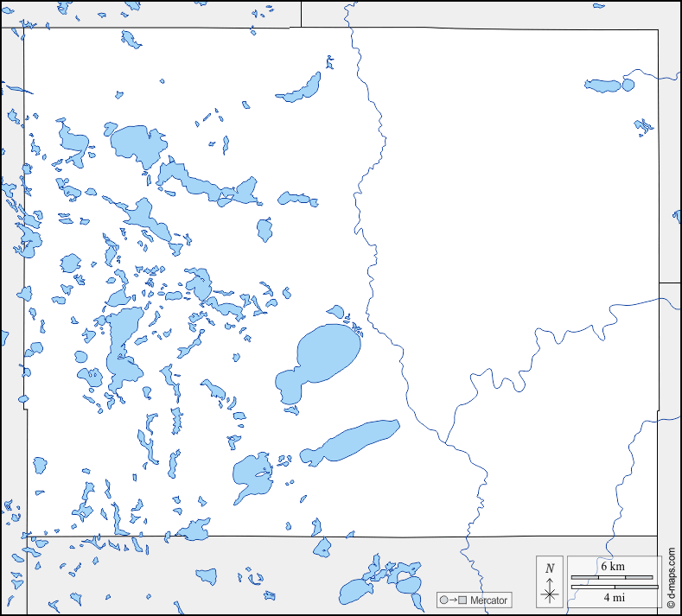This screenshot has height=616, width=682.
Task: Click the small lake just north of the largest lake
Action: pyautogui.click(x=335, y=312)
